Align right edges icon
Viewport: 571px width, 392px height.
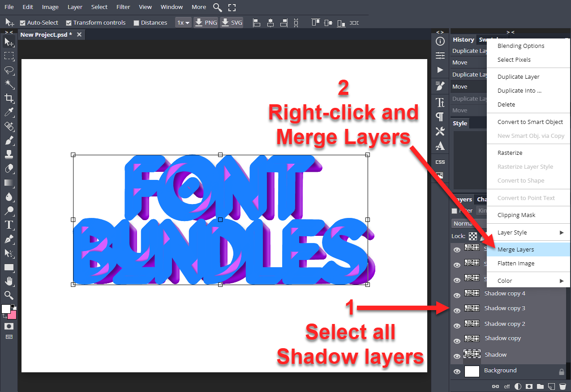point(283,22)
